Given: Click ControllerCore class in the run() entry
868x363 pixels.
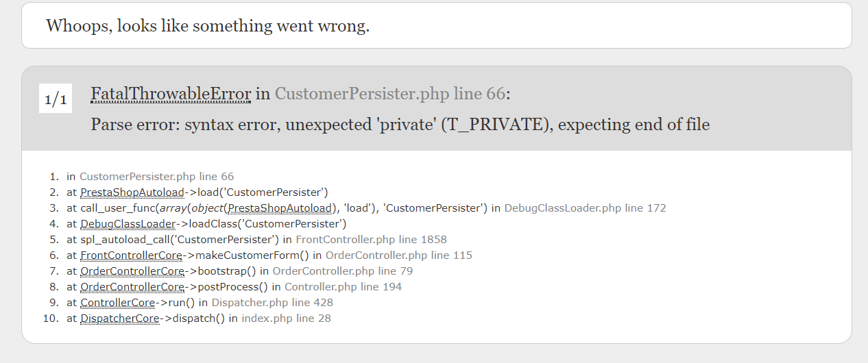Looking at the screenshot, I should tap(117, 303).
